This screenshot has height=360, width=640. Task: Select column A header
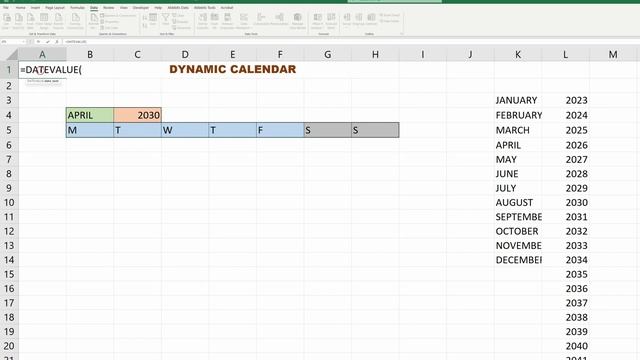pos(42,54)
